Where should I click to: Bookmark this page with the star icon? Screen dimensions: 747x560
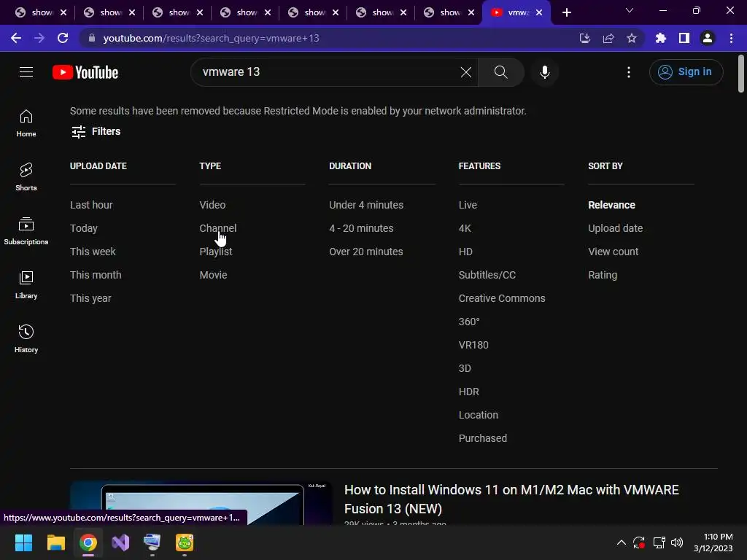point(631,38)
